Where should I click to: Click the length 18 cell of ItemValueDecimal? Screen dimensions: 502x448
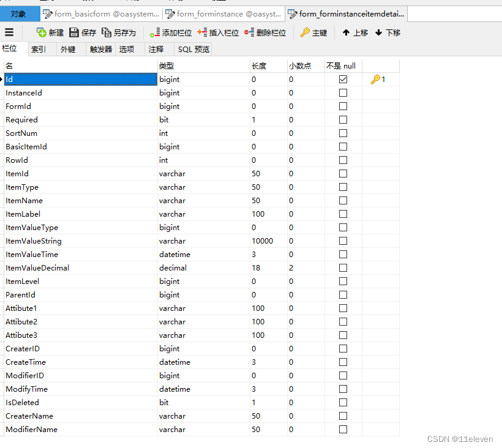tap(269, 268)
